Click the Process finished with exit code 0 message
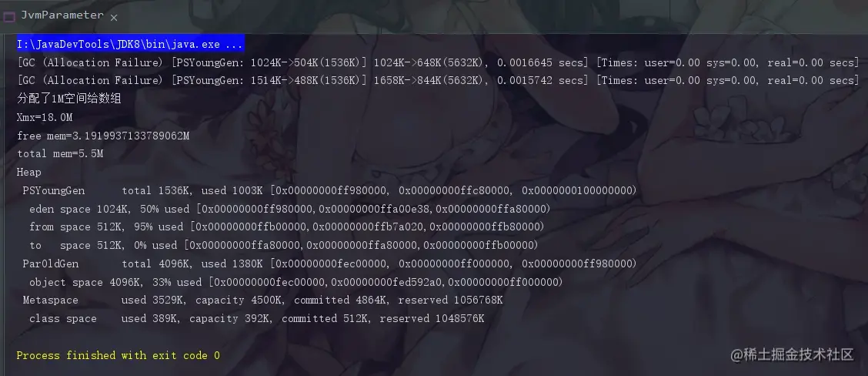 [x=119, y=355]
